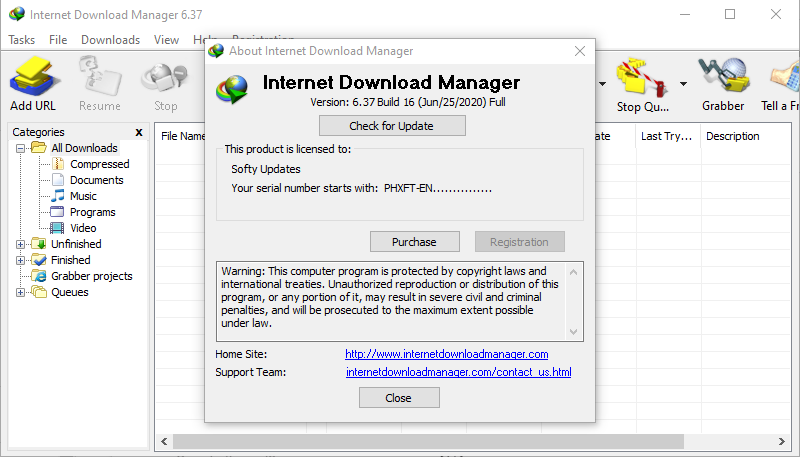This screenshot has height=457, width=800.
Task: Collapse the All Downloads tree node
Action: (x=20, y=148)
